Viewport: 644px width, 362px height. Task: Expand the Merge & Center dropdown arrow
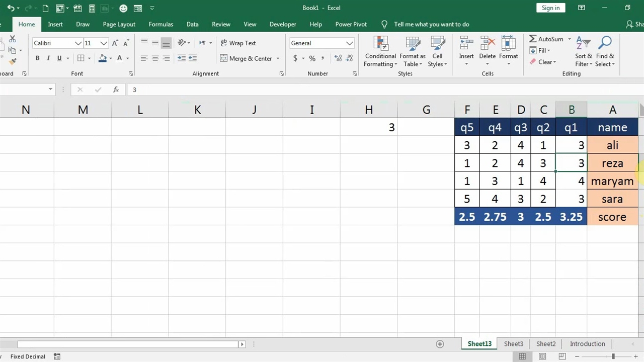tap(278, 59)
